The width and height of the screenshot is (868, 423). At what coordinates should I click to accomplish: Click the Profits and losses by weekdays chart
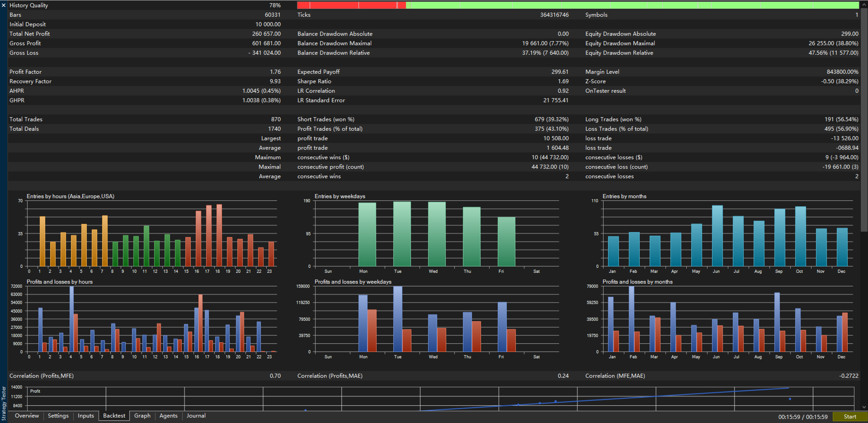click(x=436, y=319)
